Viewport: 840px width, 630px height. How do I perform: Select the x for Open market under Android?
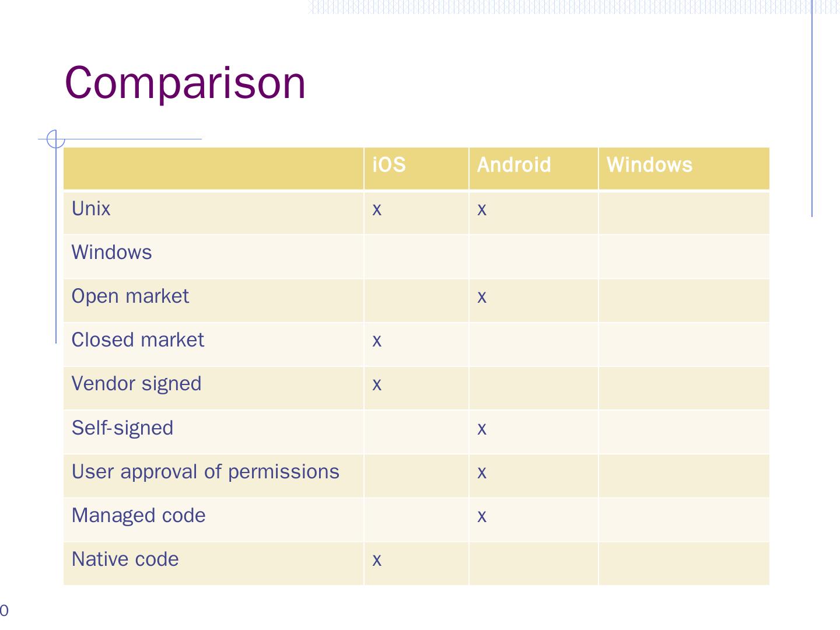(482, 297)
